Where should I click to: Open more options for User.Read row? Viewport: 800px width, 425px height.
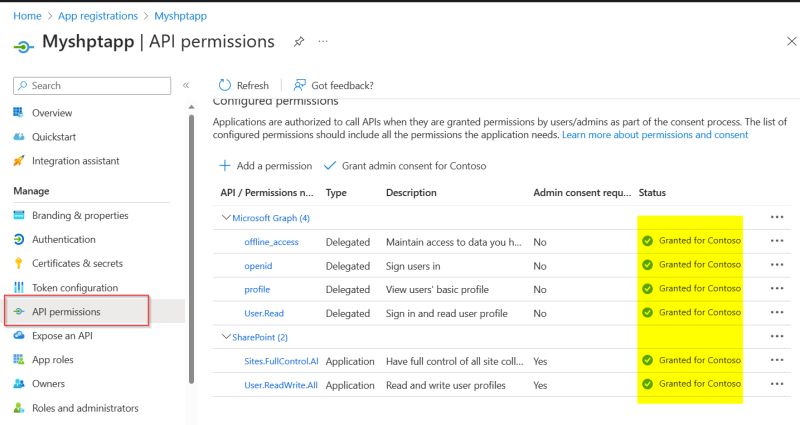click(x=777, y=312)
